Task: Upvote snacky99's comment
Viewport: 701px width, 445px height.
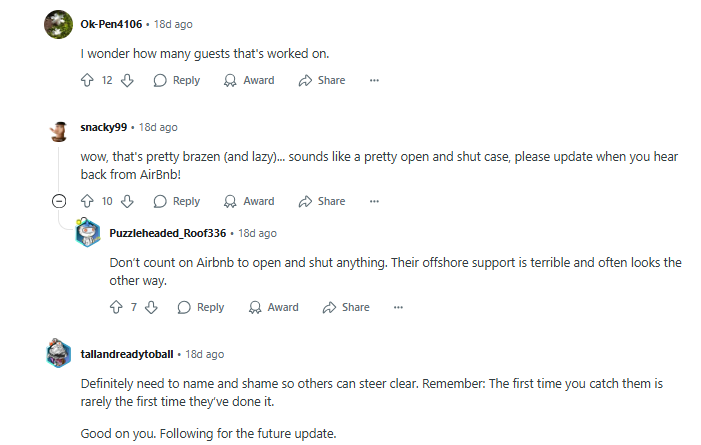Action: click(x=87, y=201)
